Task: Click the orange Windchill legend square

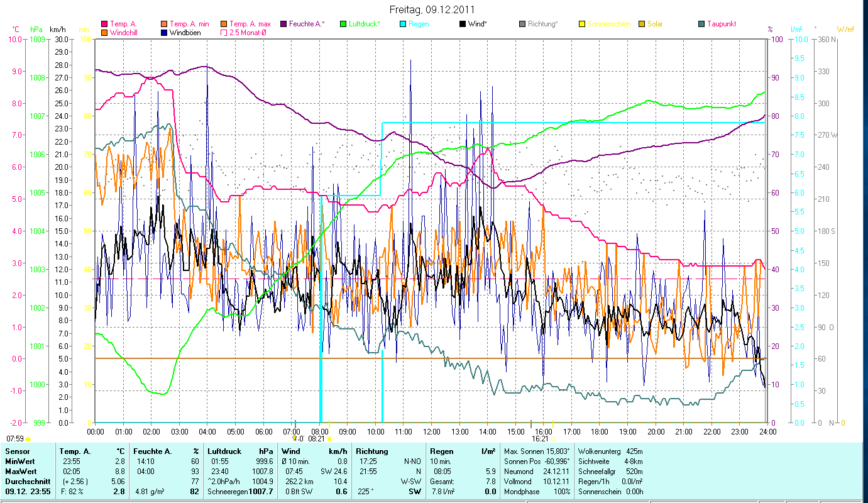Action: 104,32
